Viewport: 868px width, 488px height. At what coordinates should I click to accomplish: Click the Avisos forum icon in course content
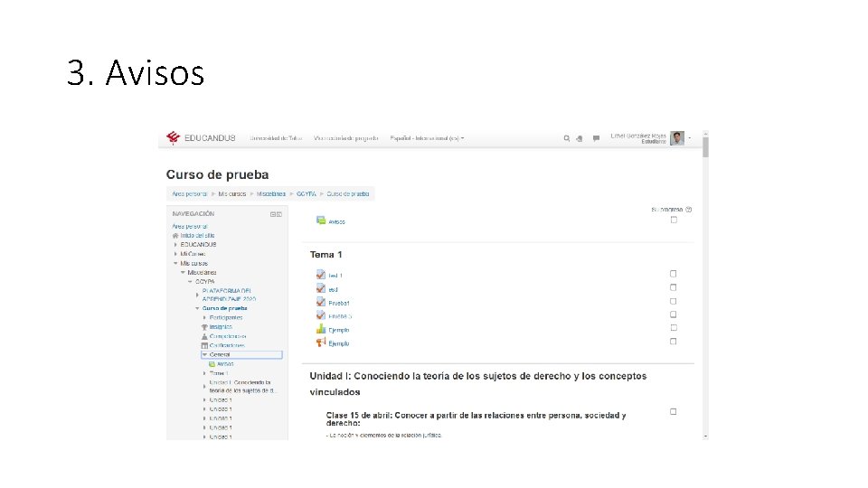coord(321,221)
